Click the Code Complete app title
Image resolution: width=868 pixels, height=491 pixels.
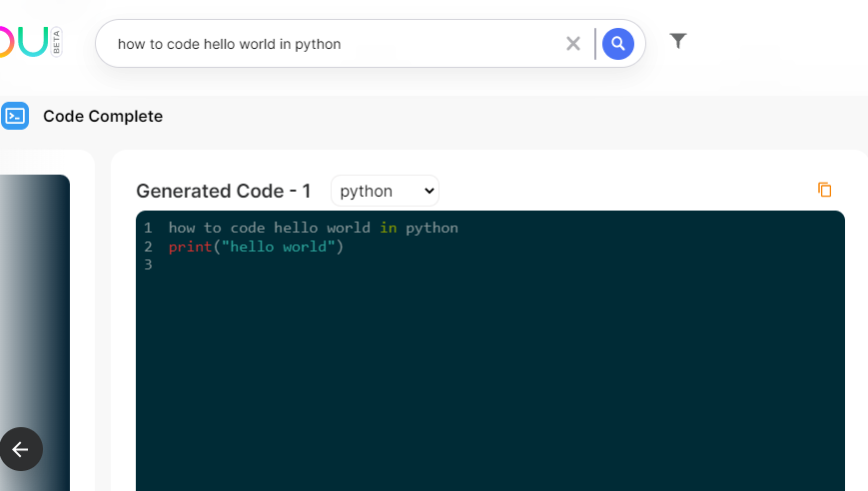[103, 116]
